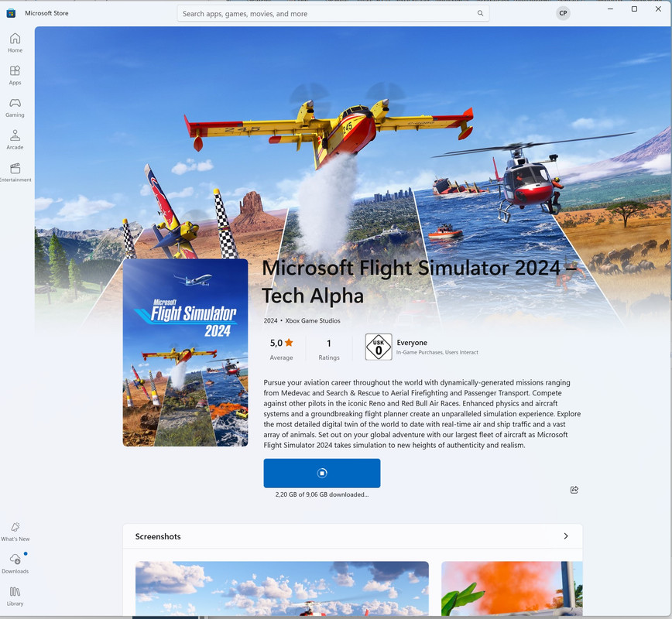Select Arcade in the left sidebar
This screenshot has height=619, width=672.
(15, 140)
